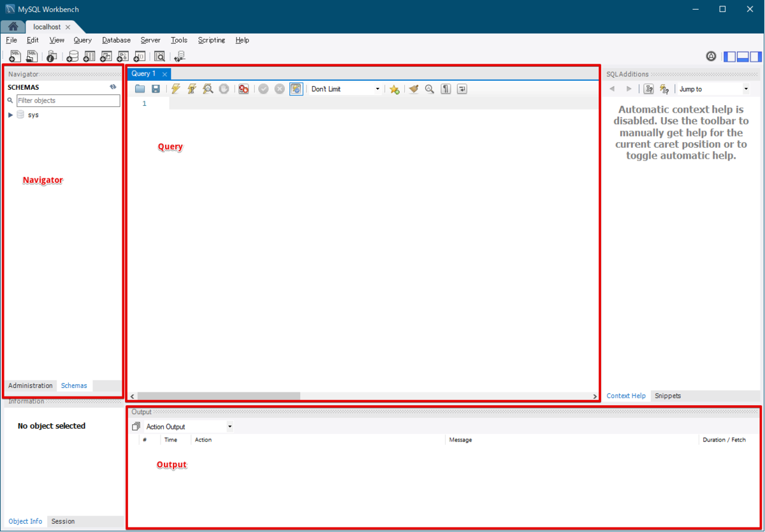Open the Session tab

tap(63, 521)
